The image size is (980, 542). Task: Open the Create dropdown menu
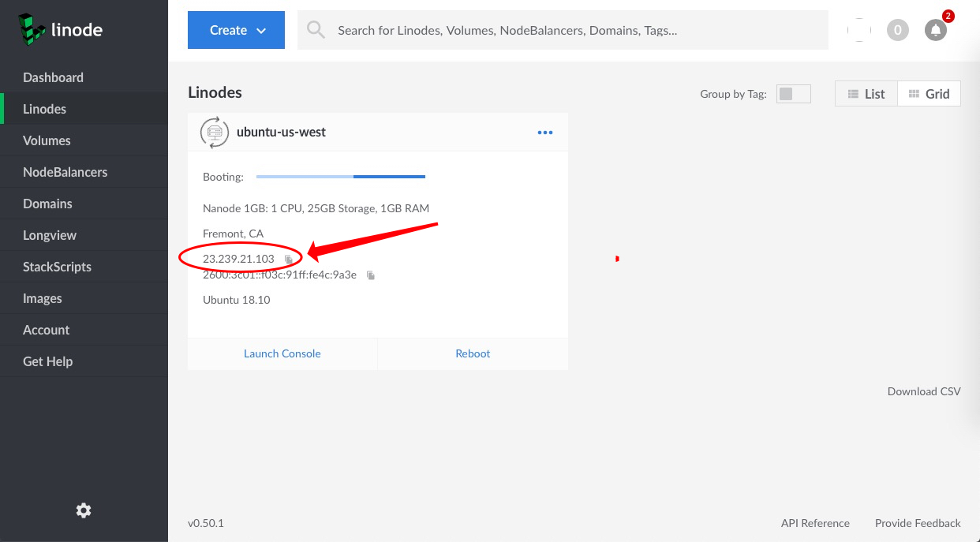tap(236, 29)
